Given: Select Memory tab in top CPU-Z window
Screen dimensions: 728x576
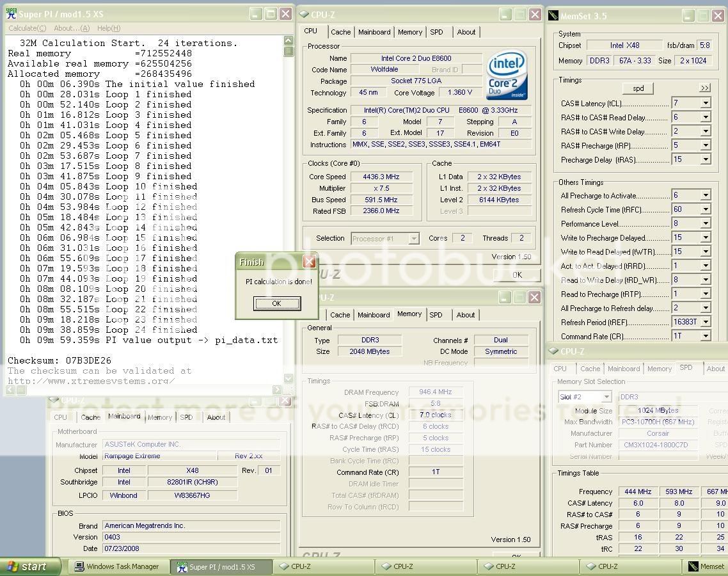Looking at the screenshot, I should [x=410, y=32].
